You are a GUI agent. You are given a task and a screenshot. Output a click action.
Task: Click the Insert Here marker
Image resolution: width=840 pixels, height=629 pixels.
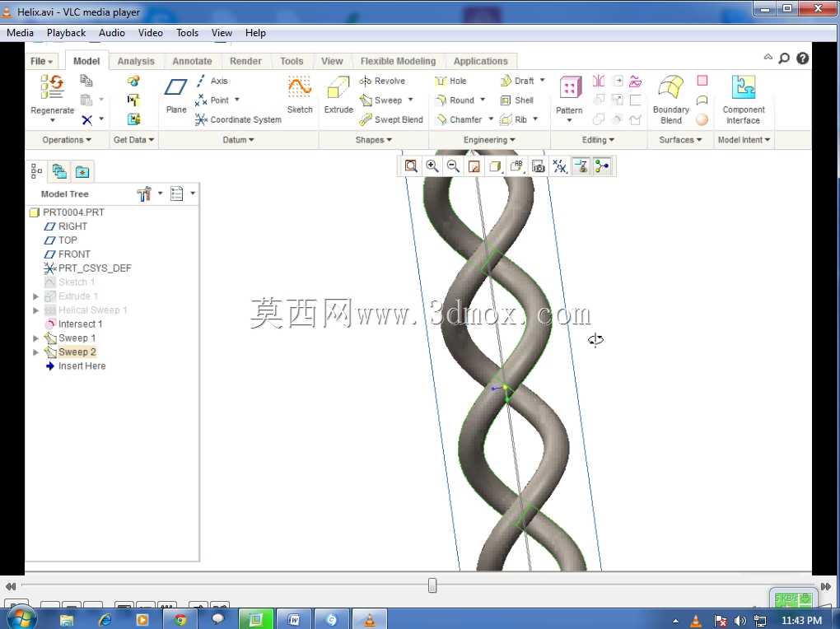76,366
